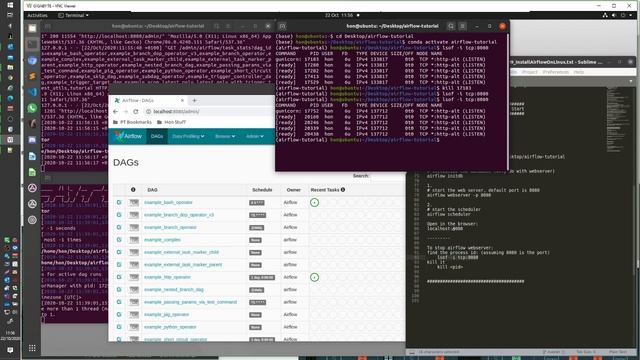The height and width of the screenshot is (360, 640).
Task: Open search in front terminal title bar
Action: pyautogui.click(x=451, y=26)
